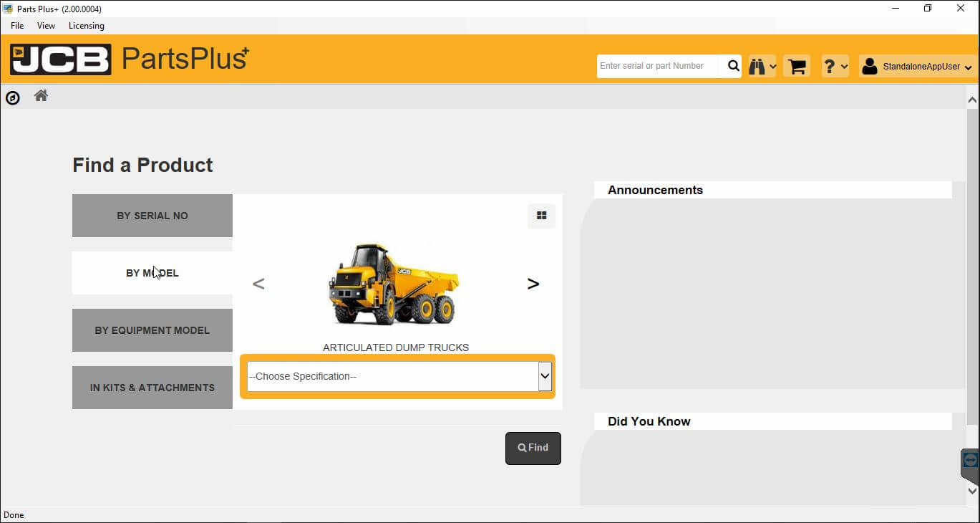Switch to grid view of products

[x=541, y=216]
